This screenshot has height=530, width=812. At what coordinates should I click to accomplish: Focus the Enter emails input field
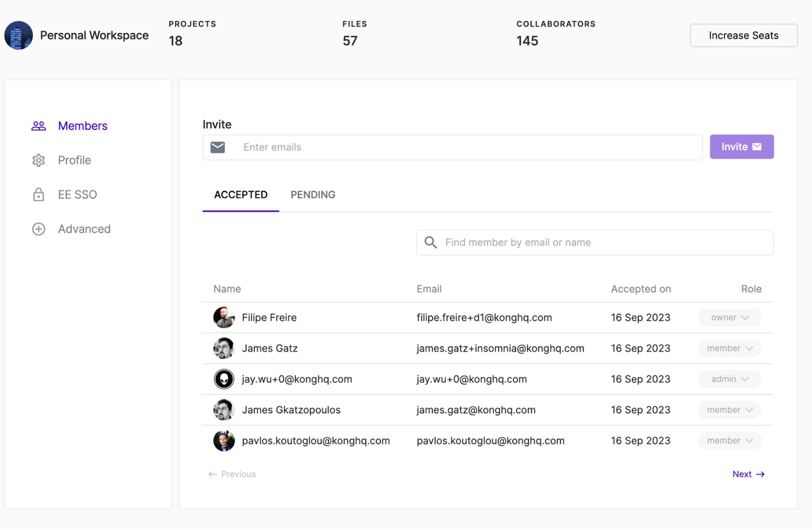tap(468, 147)
